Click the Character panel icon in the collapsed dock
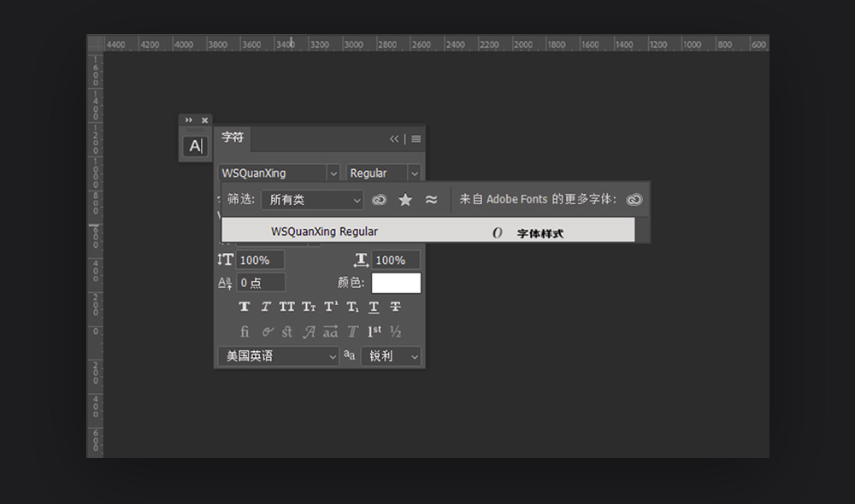The height and width of the screenshot is (504, 855). (196, 146)
